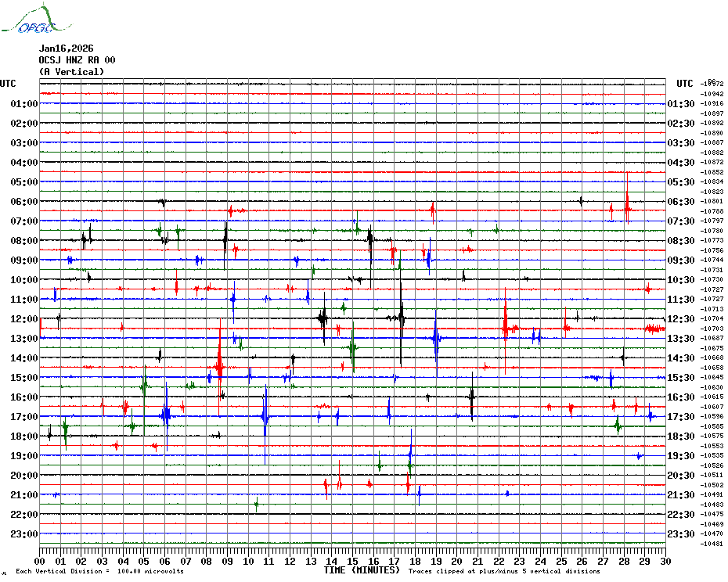This screenshot has height=582, width=728.
Task: Click the offset value -10535
Action: [712, 456]
